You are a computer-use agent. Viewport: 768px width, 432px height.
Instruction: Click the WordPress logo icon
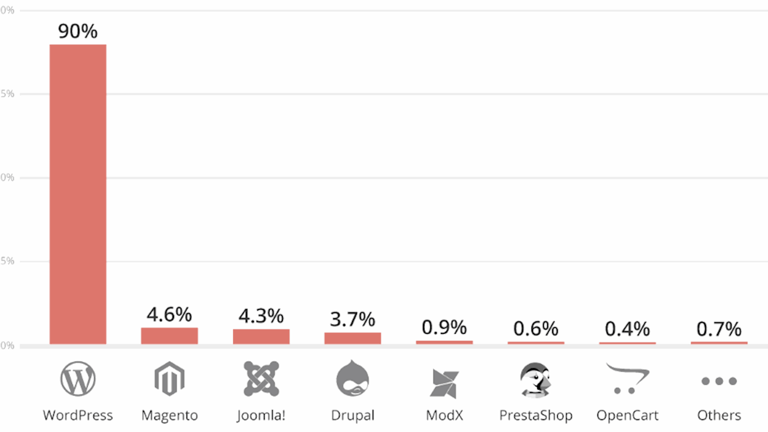click(x=78, y=380)
